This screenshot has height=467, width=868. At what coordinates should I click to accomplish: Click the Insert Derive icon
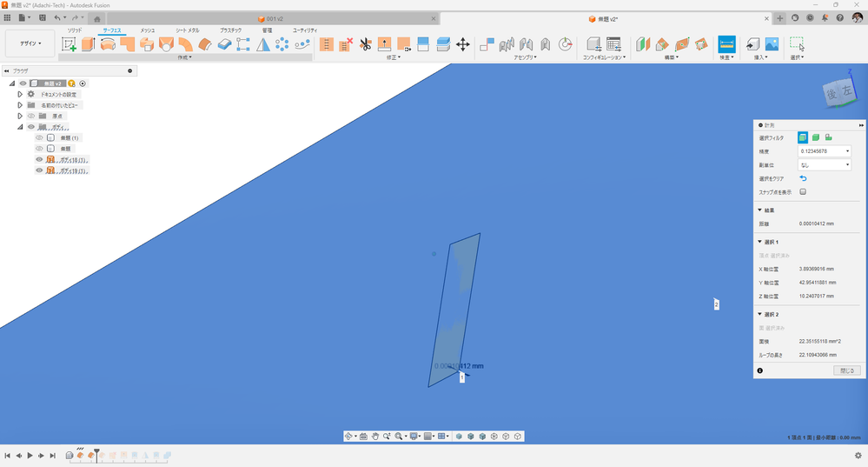click(752, 44)
